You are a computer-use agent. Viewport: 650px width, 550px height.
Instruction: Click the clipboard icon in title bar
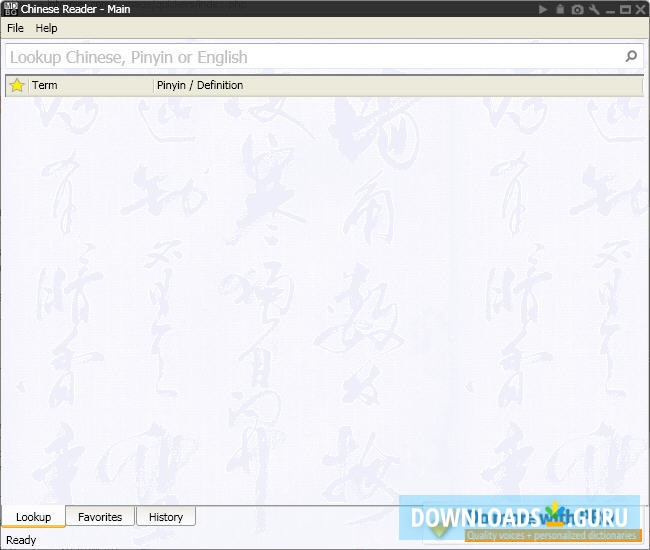point(560,9)
